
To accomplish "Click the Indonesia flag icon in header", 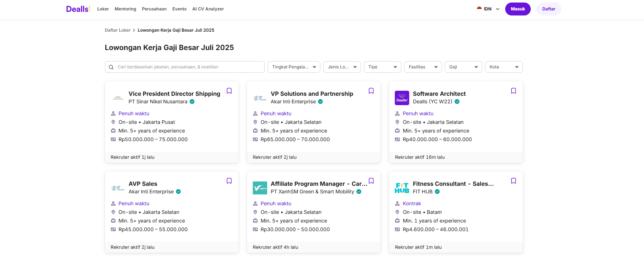I will (x=479, y=9).
